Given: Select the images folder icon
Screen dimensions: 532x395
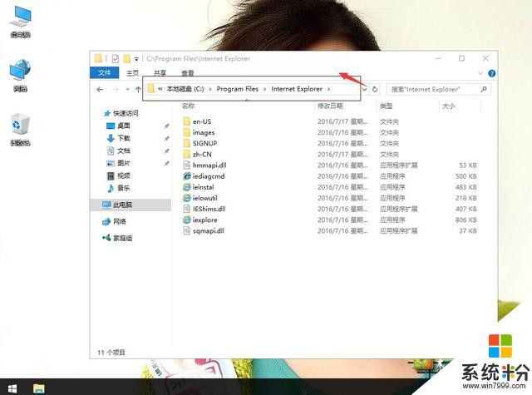Looking at the screenshot, I should click(186, 132).
